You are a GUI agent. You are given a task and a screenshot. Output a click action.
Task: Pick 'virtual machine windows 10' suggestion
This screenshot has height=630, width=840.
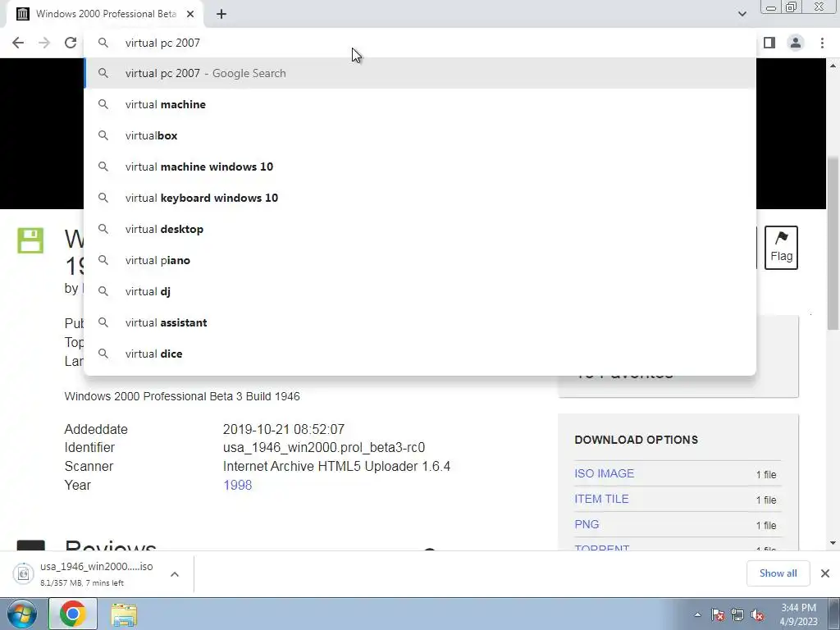(x=420, y=167)
